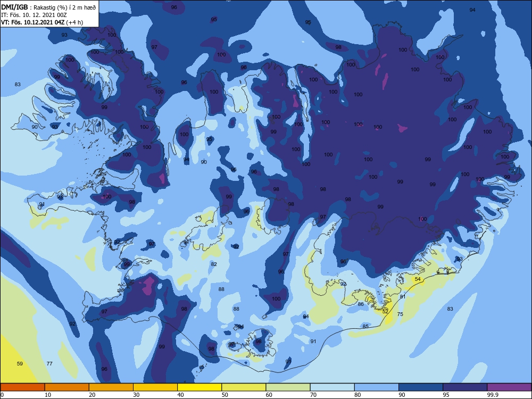Screen dimensions: 532x399
Task: Click the humidity value '59' on the map
Action: (20, 363)
